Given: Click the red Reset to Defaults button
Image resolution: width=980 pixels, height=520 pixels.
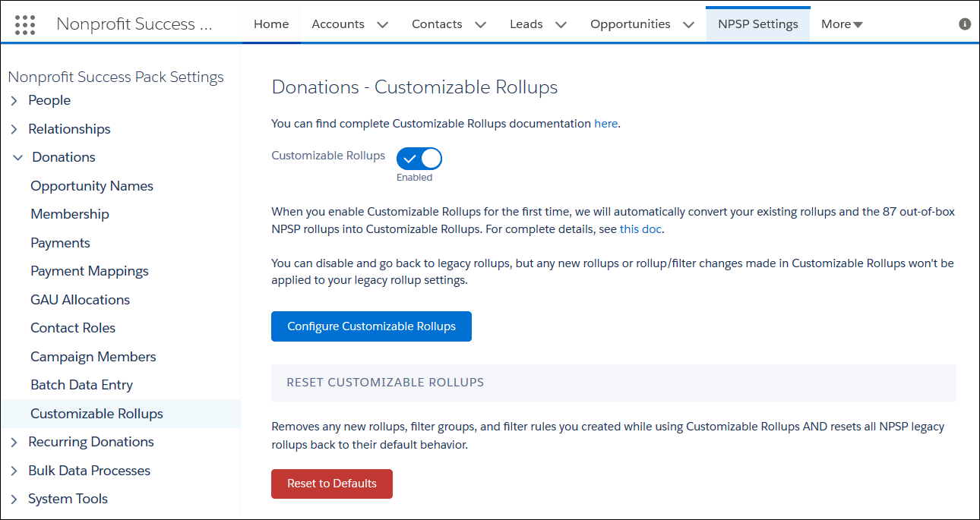Looking at the screenshot, I should [x=332, y=484].
